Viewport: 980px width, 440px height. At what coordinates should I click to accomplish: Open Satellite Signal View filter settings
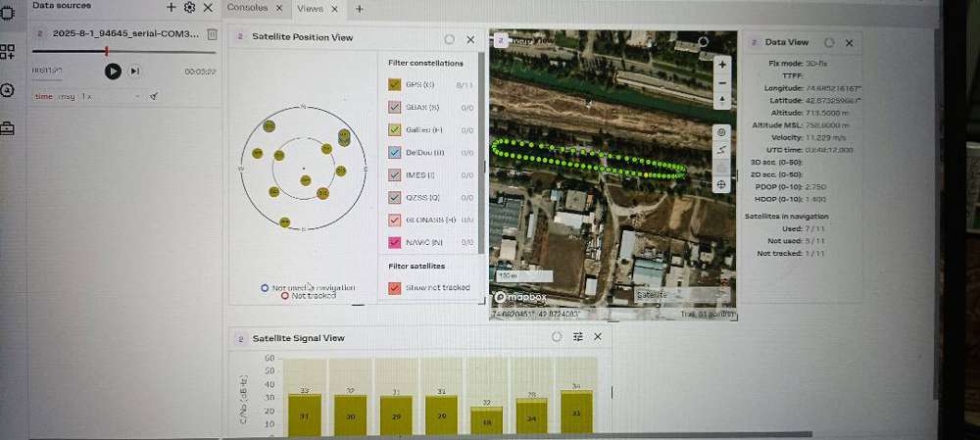578,336
